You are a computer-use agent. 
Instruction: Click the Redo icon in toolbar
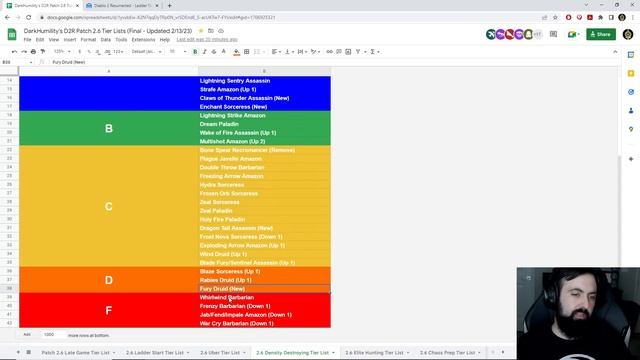click(x=24, y=52)
